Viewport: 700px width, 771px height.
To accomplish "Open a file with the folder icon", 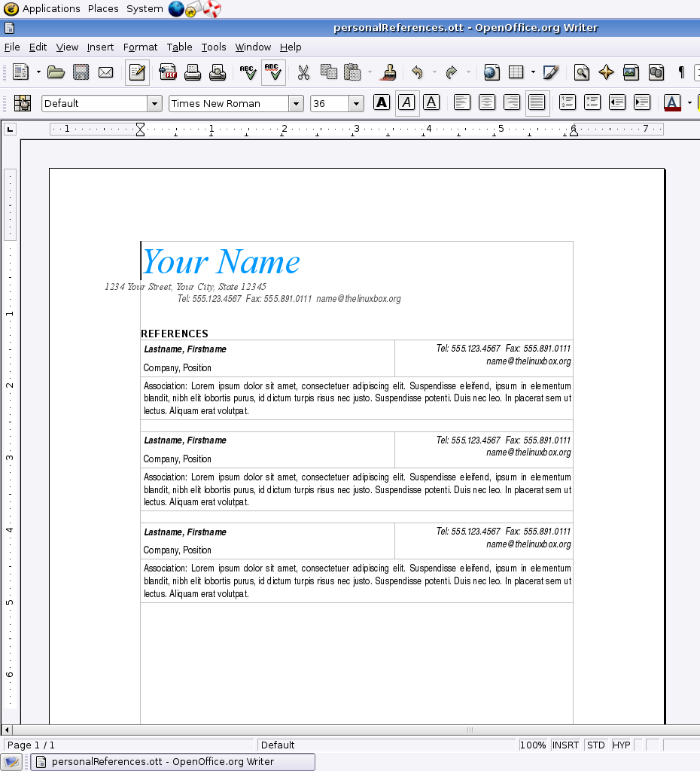I will coord(56,72).
